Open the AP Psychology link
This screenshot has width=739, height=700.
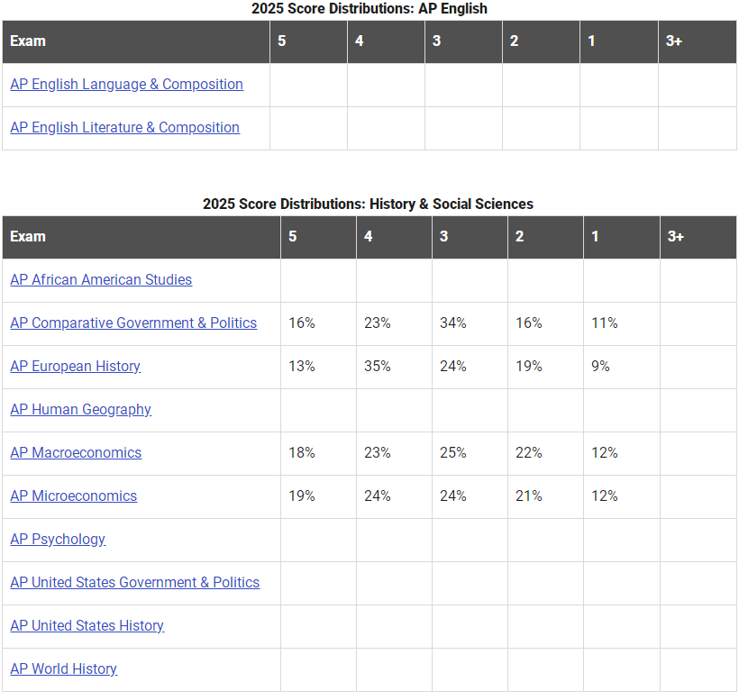[x=58, y=540]
